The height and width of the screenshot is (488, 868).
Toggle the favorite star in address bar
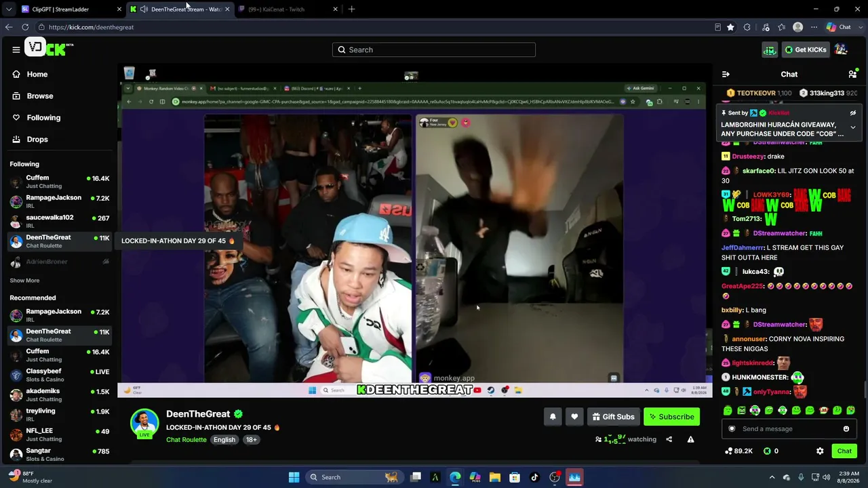coord(730,27)
